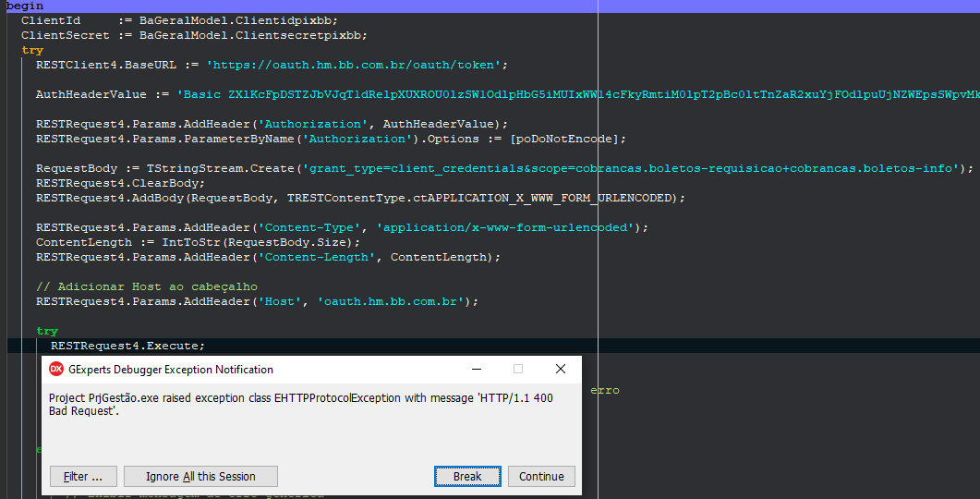Click the inner try keyword above Execute
Screen dimensions: 980x499
click(x=47, y=331)
